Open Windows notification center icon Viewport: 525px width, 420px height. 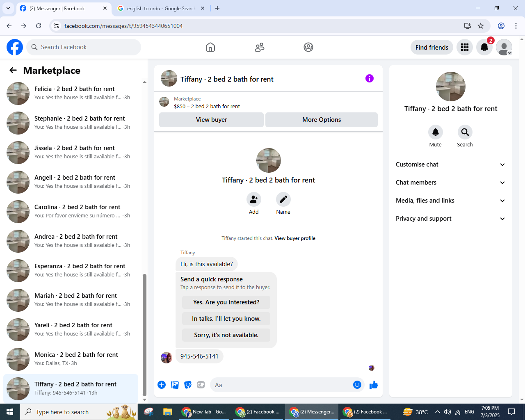pyautogui.click(x=511, y=412)
